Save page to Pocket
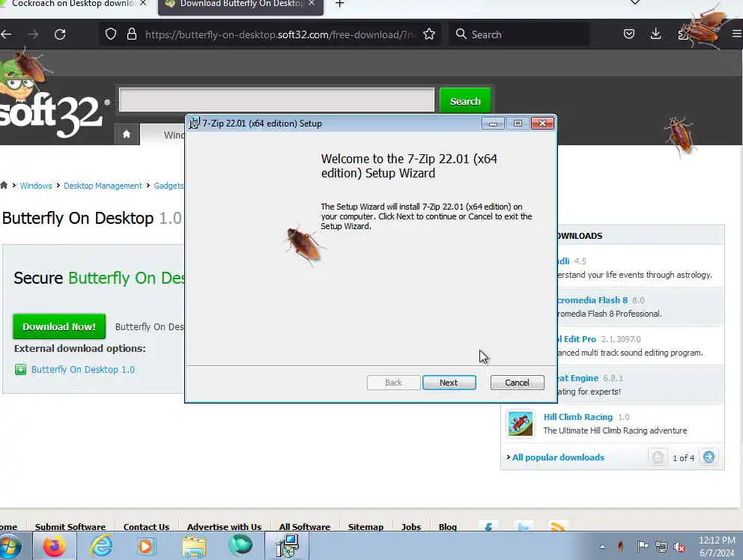743x560 pixels. click(x=629, y=34)
